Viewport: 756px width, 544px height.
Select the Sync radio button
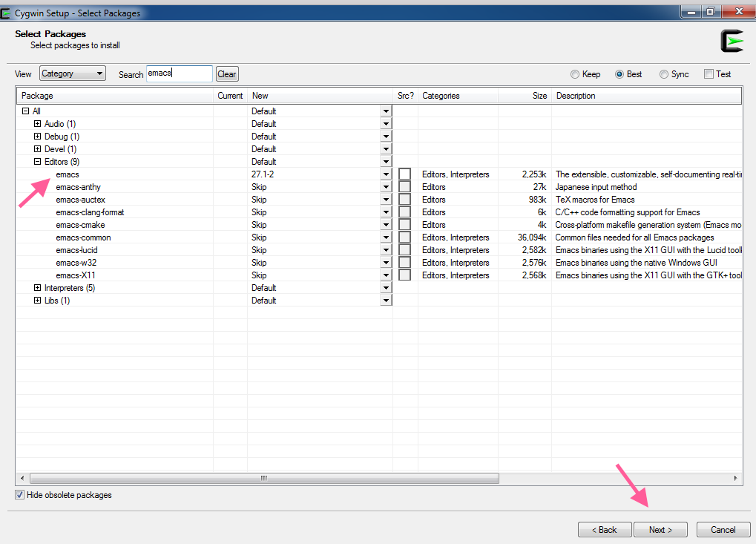tap(664, 74)
